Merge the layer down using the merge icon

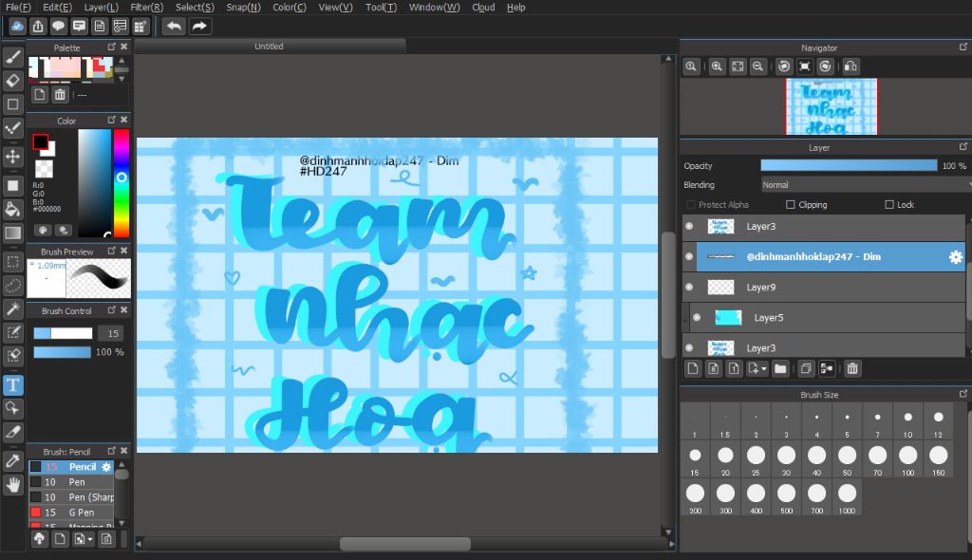pos(827,368)
